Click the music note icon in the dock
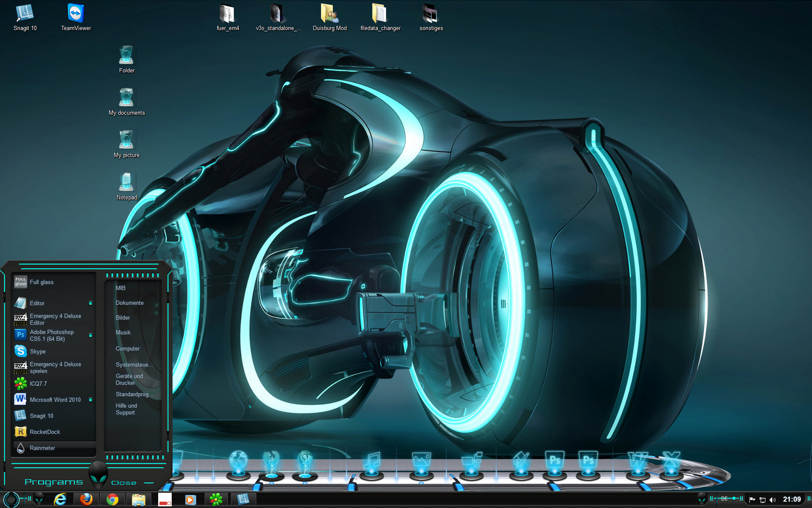The width and height of the screenshot is (812, 508). coord(372,465)
